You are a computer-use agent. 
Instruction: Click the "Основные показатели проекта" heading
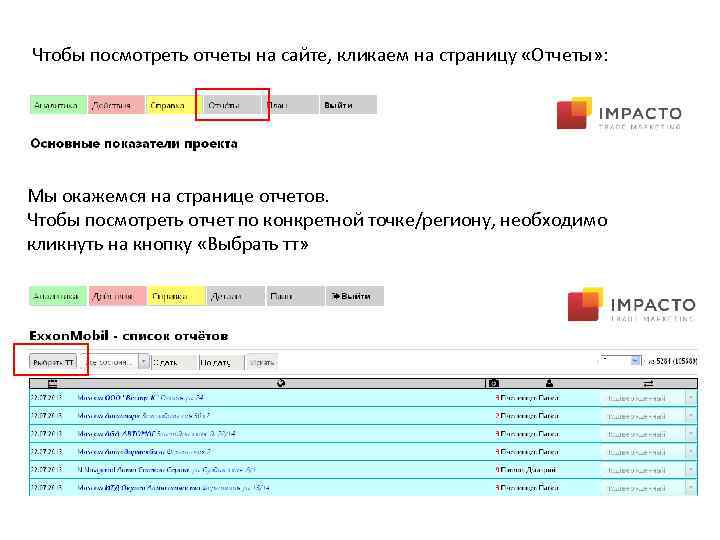[134, 144]
